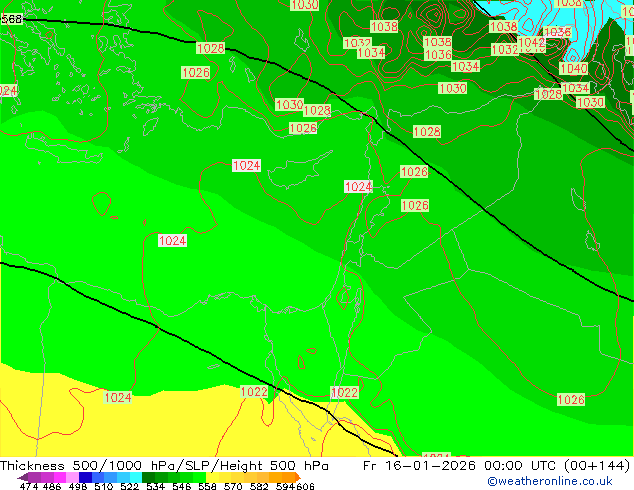Click the legend value 474
This screenshot has width=634, height=490.
point(28,486)
